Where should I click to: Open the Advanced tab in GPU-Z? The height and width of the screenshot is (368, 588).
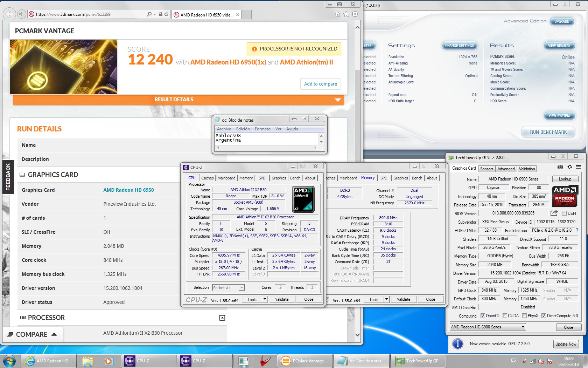[506, 169]
